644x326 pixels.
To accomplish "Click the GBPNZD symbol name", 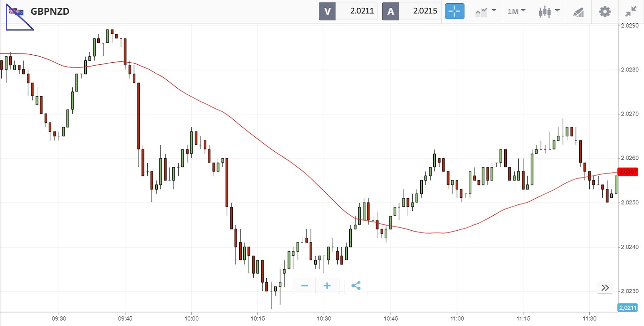I will pyautogui.click(x=50, y=11).
